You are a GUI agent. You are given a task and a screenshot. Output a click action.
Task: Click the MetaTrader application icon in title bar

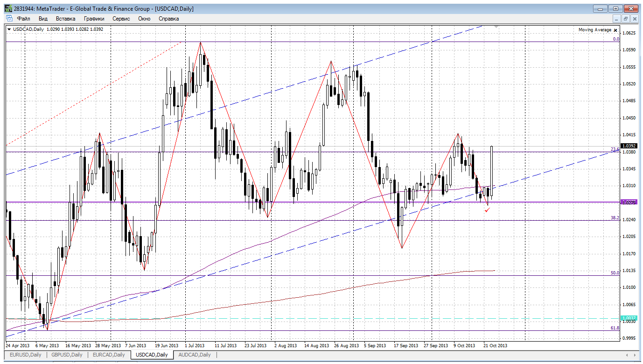[8, 8]
